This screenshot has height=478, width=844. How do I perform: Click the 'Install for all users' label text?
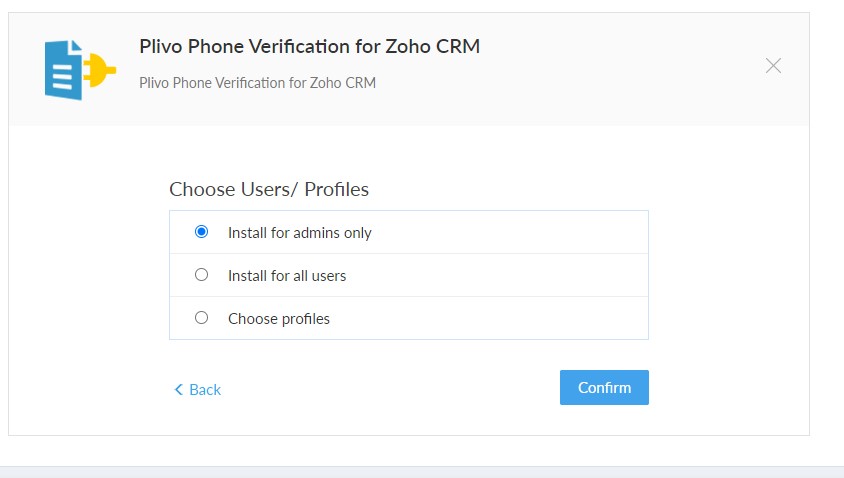pos(287,276)
